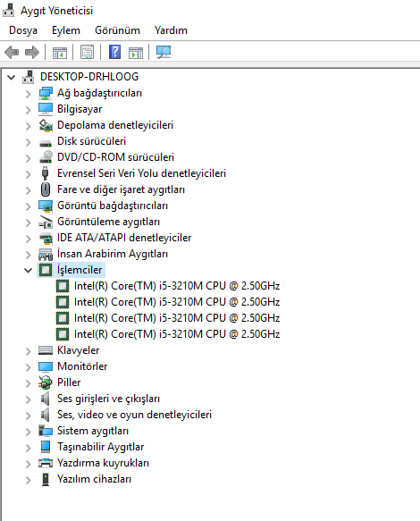420x521 pixels.
Task: Click the Forward arrow toolbar icon
Action: point(32,52)
